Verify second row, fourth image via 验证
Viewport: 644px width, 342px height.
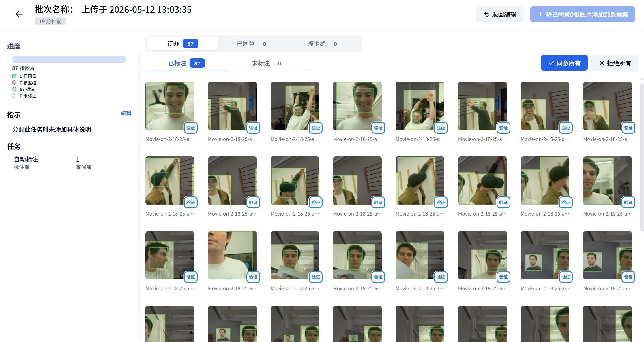[378, 202]
